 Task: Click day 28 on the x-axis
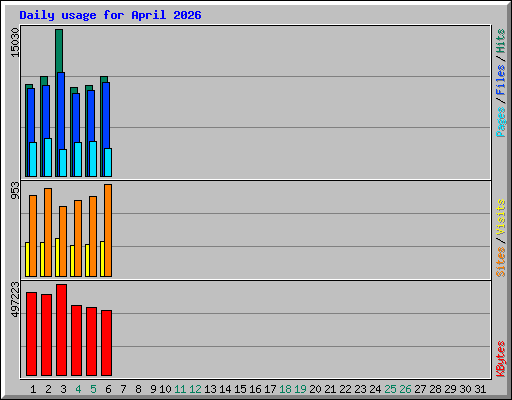435,389
